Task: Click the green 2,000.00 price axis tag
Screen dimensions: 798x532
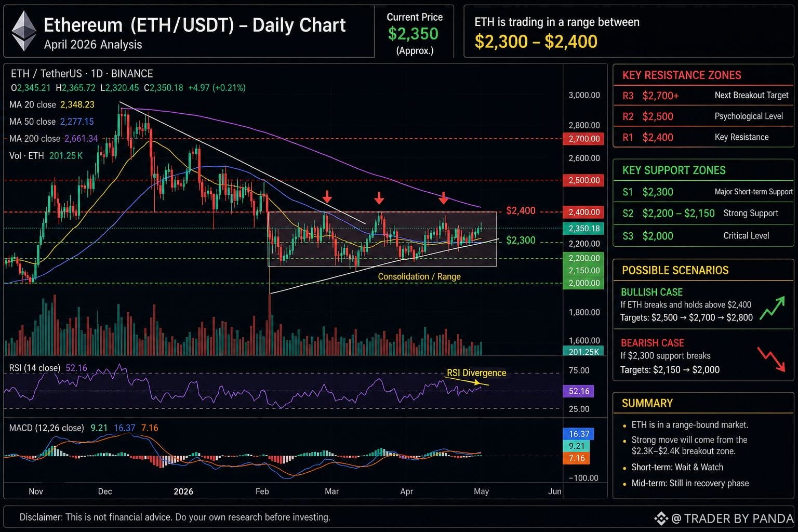Action: tap(584, 283)
